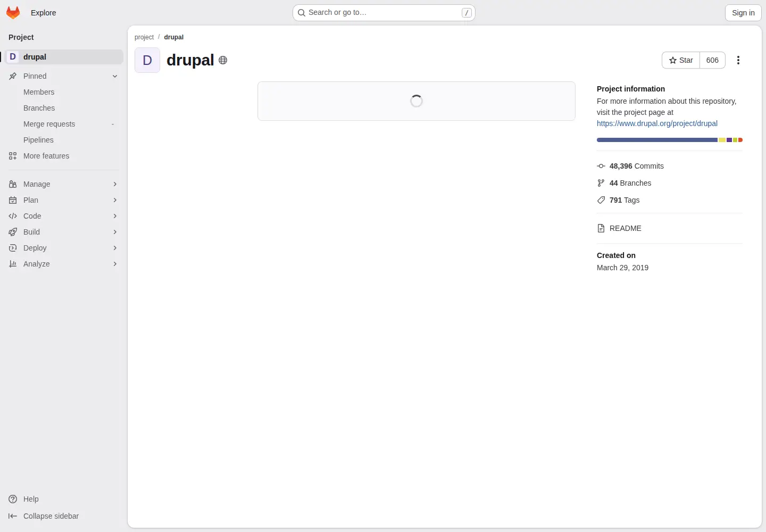The height and width of the screenshot is (532, 766).
Task: Click the Code brackets icon
Action: tap(13, 216)
